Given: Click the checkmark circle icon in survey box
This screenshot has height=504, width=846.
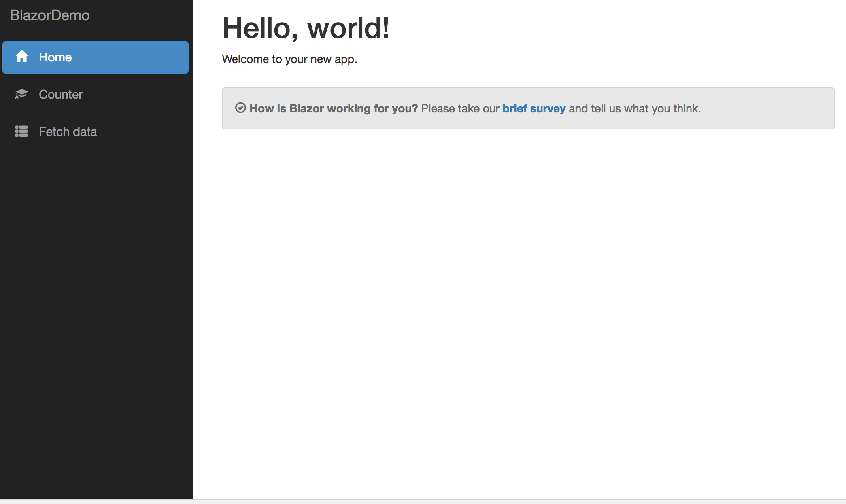Looking at the screenshot, I should (240, 108).
